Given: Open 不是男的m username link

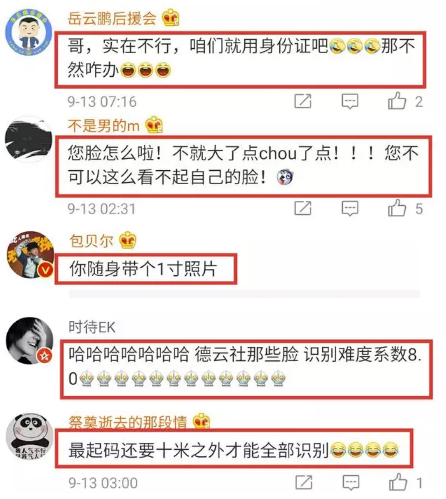Looking at the screenshot, I should coord(104,126).
